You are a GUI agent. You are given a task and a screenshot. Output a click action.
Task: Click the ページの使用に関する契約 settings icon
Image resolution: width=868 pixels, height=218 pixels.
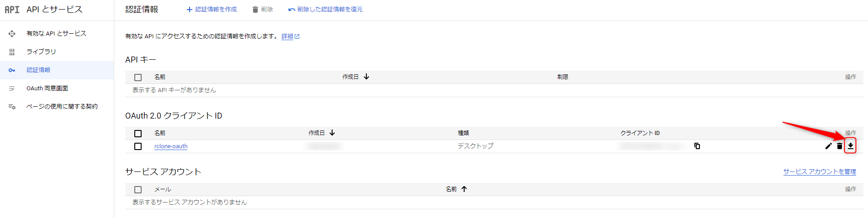click(12, 107)
